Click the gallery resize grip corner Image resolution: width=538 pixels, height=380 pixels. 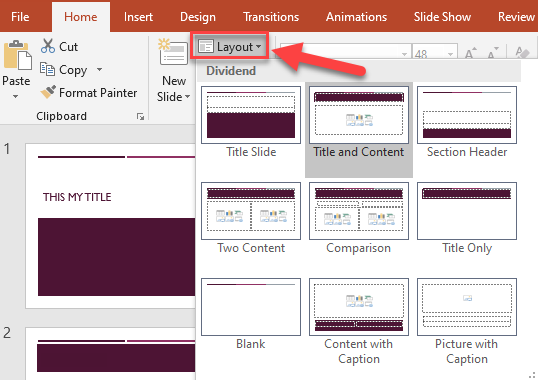click(532, 375)
